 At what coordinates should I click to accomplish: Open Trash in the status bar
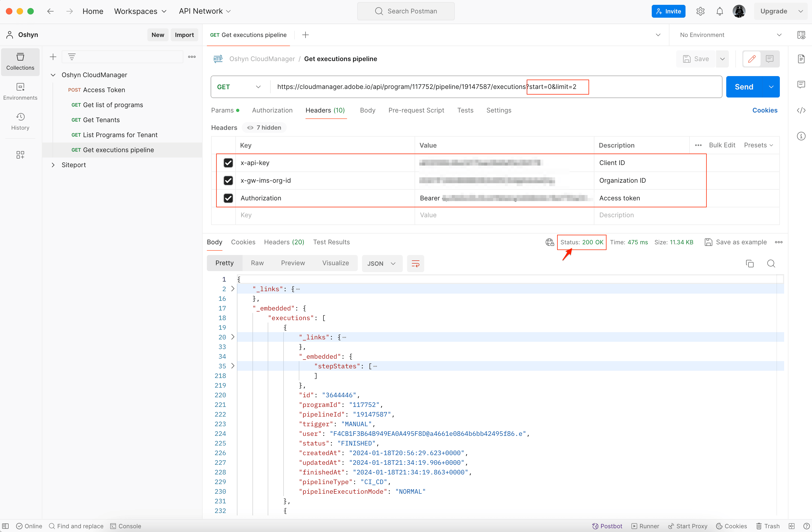tap(768, 526)
